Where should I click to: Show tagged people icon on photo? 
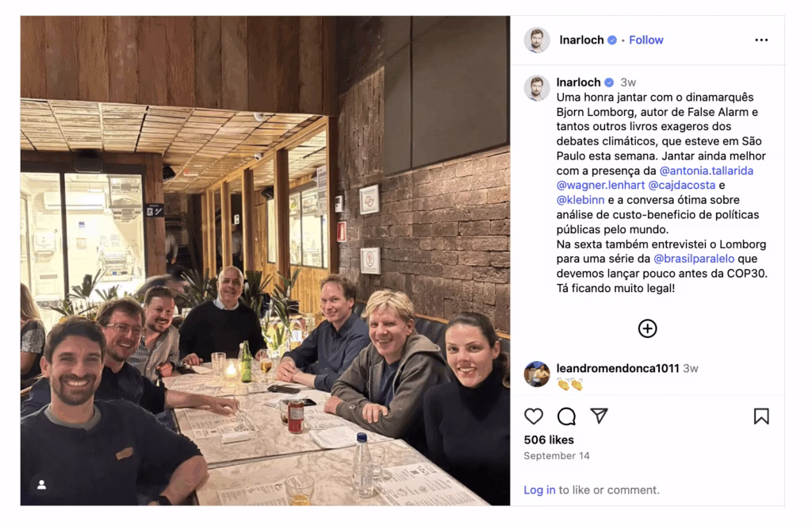pyautogui.click(x=42, y=484)
